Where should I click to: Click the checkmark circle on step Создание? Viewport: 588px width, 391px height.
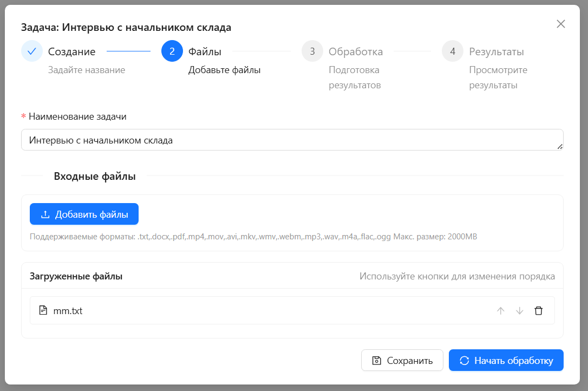(x=31, y=51)
